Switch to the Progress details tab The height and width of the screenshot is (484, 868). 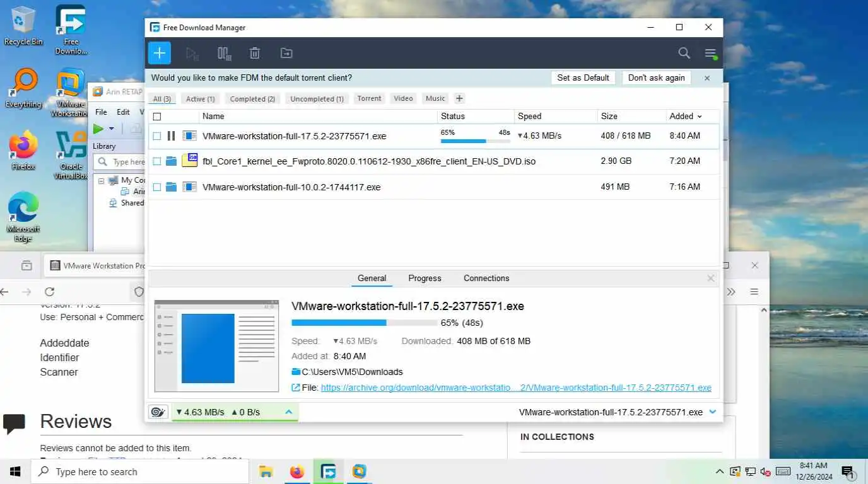[x=425, y=278]
